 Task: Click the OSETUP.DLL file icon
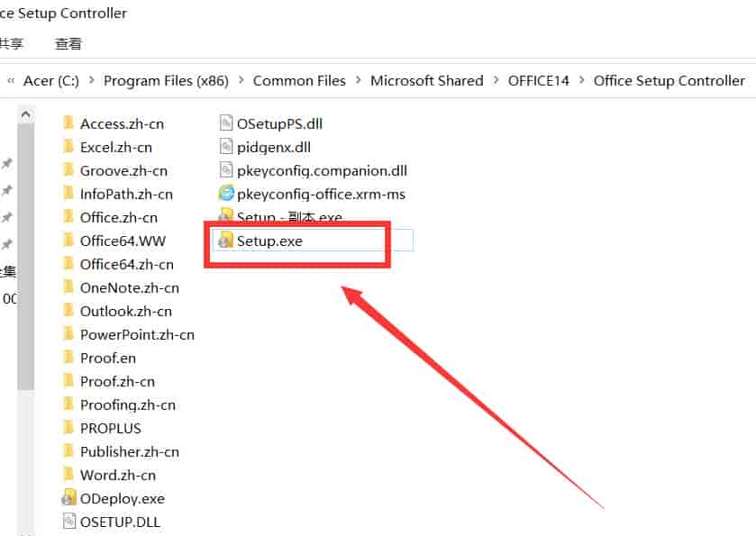(x=69, y=522)
